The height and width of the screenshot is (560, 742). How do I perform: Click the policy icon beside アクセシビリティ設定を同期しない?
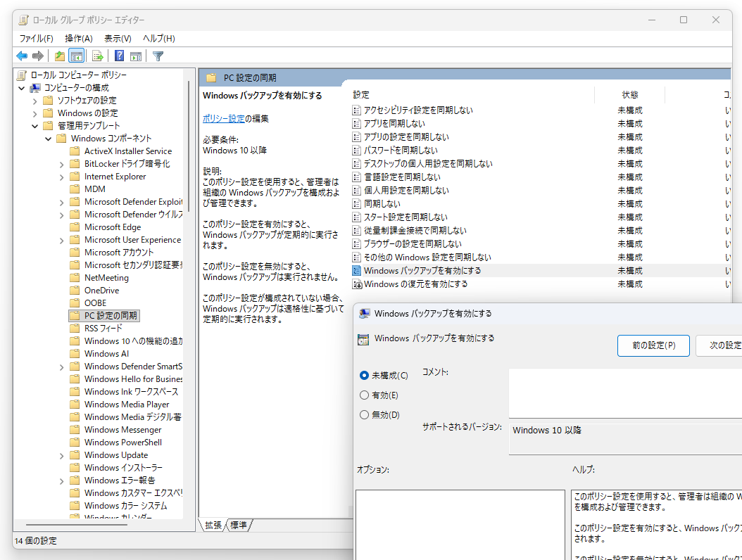point(357,110)
